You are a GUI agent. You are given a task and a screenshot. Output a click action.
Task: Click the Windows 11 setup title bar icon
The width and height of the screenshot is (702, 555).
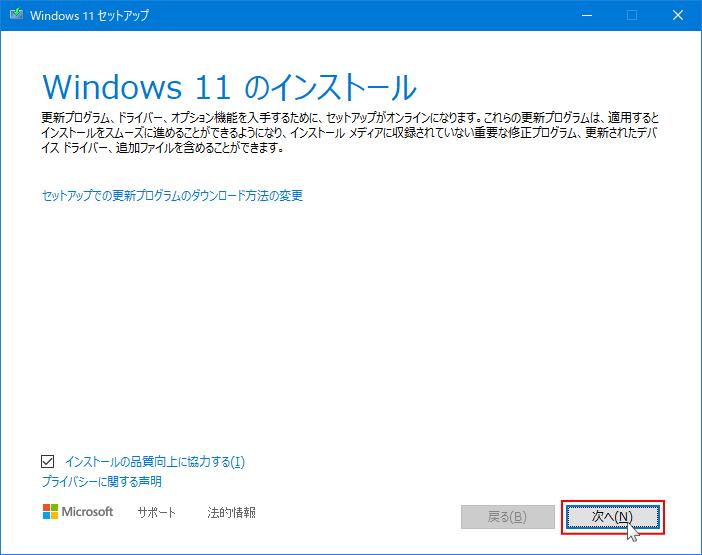point(16,15)
